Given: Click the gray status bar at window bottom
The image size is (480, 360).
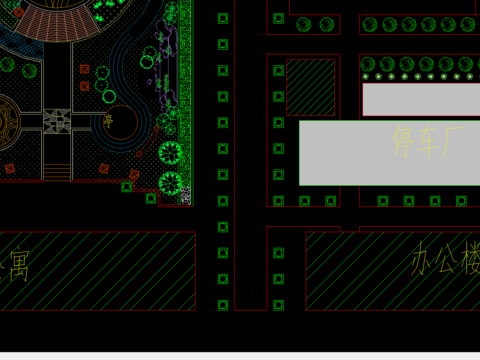Looking at the screenshot, I should point(240,356).
